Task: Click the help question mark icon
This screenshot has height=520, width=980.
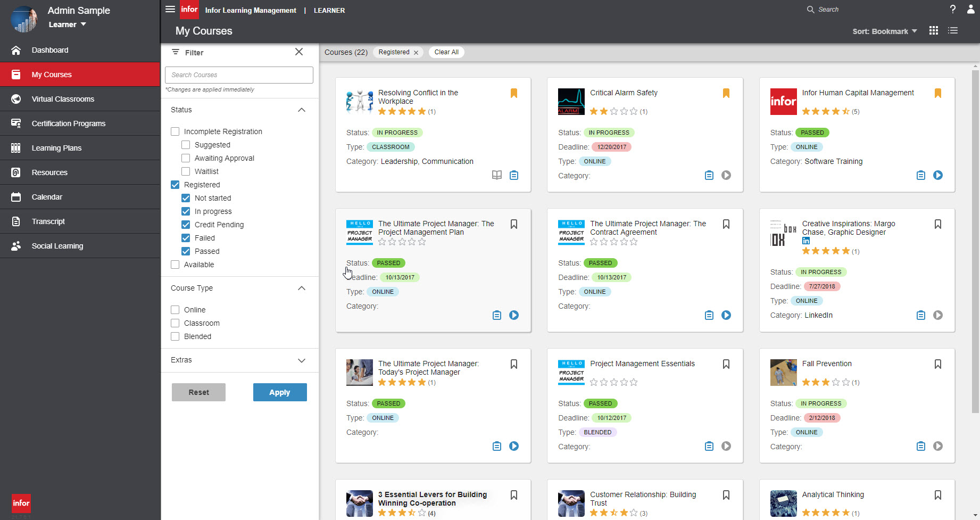Action: pos(952,9)
